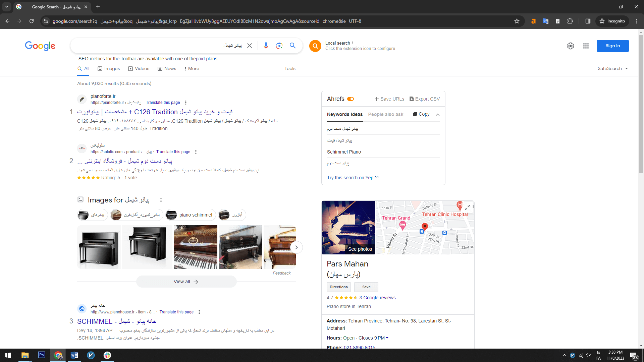Viewport: 644px width, 362px height.
Task: Open Google Lens image search icon
Action: click(279, 46)
